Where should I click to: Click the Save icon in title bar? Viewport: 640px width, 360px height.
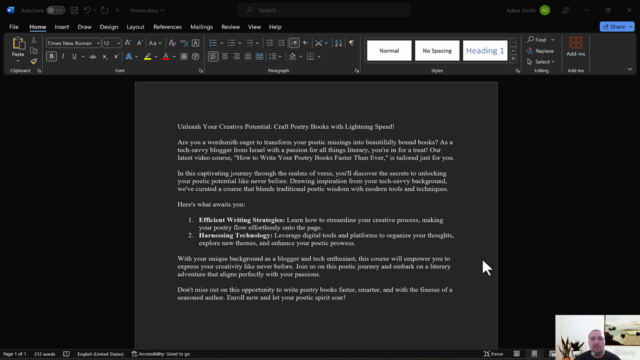click(x=74, y=10)
